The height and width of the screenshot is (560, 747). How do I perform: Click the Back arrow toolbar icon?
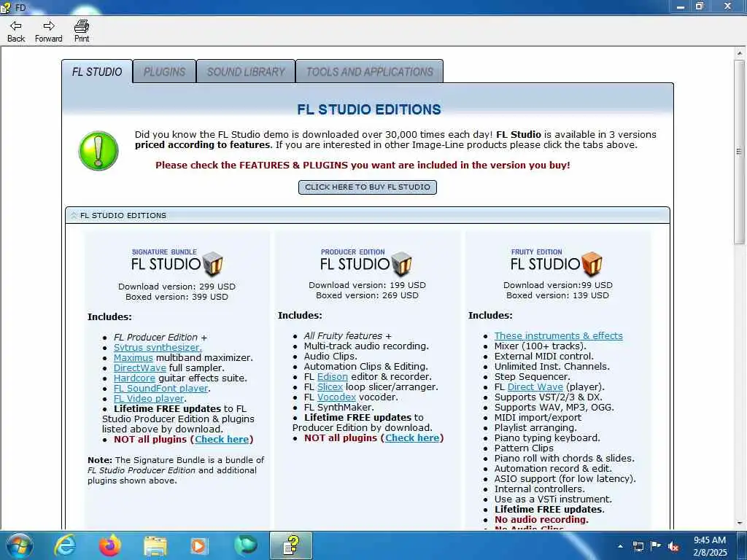point(16,26)
